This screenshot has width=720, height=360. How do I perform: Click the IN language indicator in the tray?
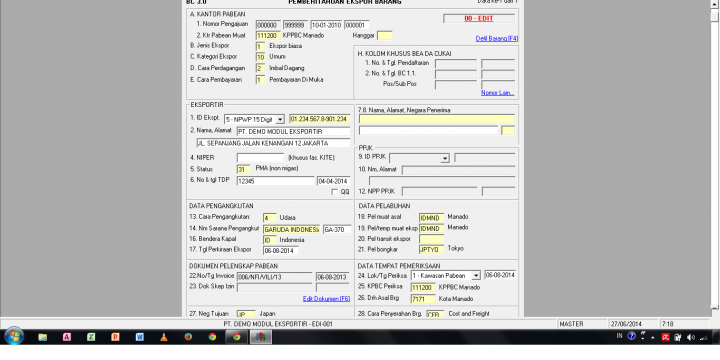click(619, 337)
